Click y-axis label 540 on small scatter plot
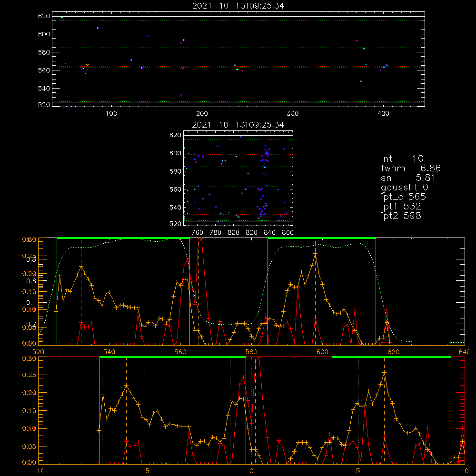Screen dimensions: 476x476 point(176,208)
